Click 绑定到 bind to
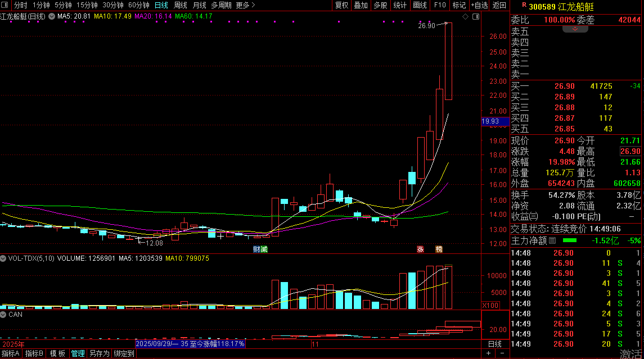This screenshot has height=359, width=644. coord(124,354)
